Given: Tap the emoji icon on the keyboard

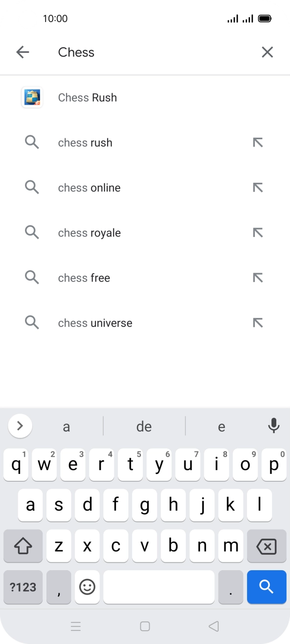Looking at the screenshot, I should pos(87,587).
